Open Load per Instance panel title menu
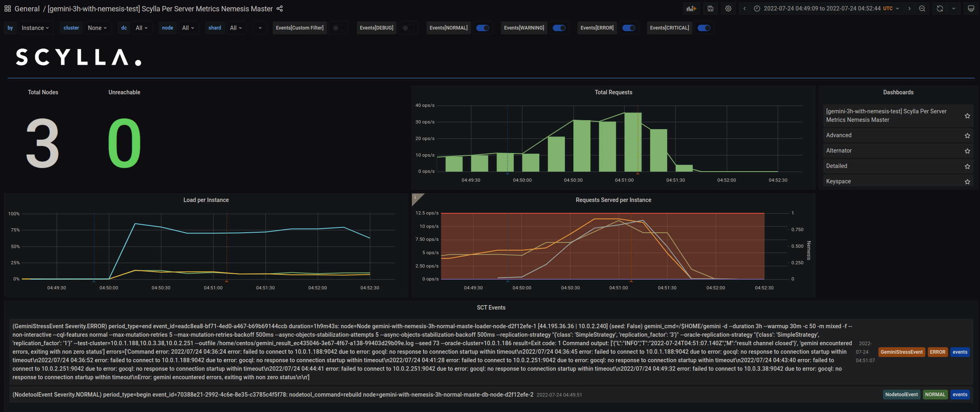 [x=206, y=200]
